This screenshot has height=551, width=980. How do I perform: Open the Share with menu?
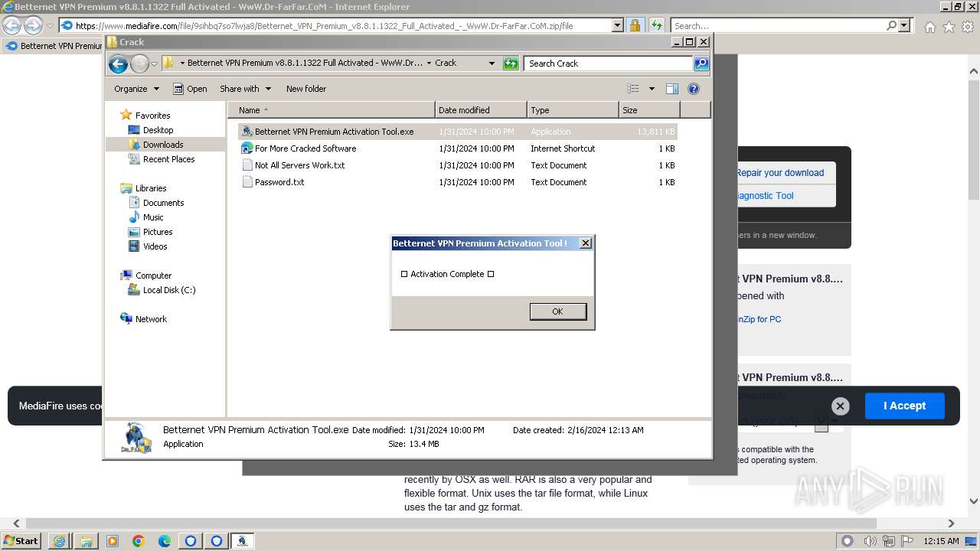click(246, 89)
